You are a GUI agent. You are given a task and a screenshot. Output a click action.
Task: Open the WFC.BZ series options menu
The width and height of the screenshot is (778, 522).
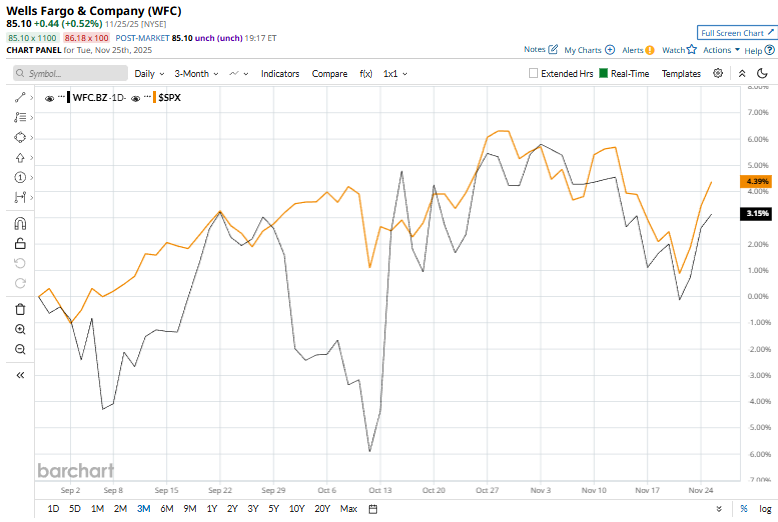(61, 96)
